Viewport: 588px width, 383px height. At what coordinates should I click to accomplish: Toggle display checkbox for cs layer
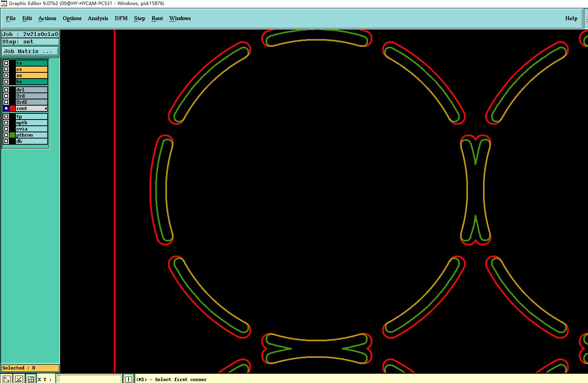pos(6,69)
